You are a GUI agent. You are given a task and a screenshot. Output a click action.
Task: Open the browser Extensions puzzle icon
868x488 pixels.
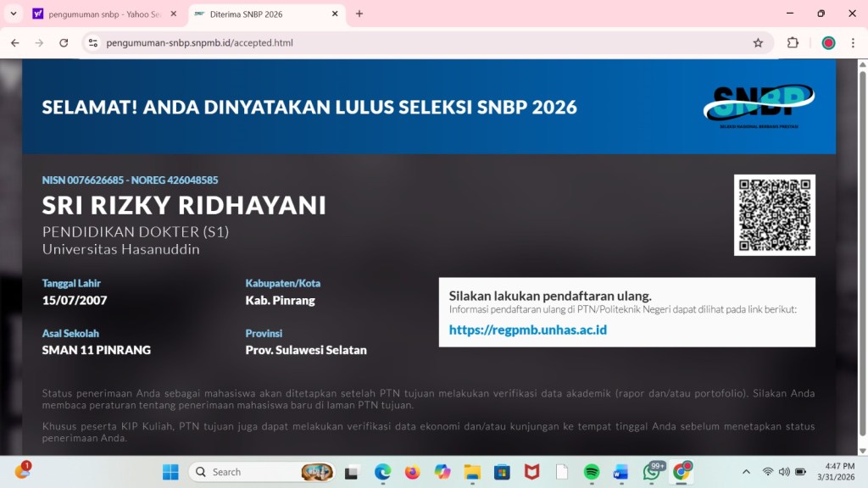pos(793,42)
